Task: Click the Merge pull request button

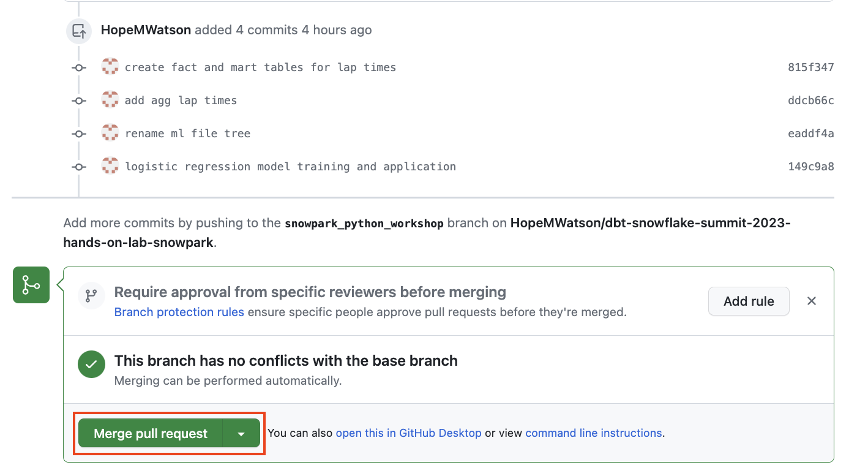Action: click(x=149, y=433)
